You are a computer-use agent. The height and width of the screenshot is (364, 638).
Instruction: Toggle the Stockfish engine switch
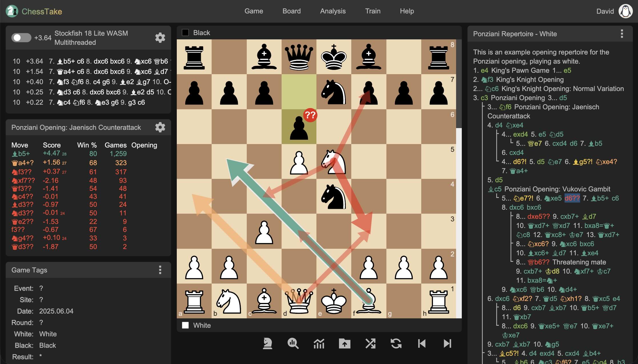(x=21, y=38)
